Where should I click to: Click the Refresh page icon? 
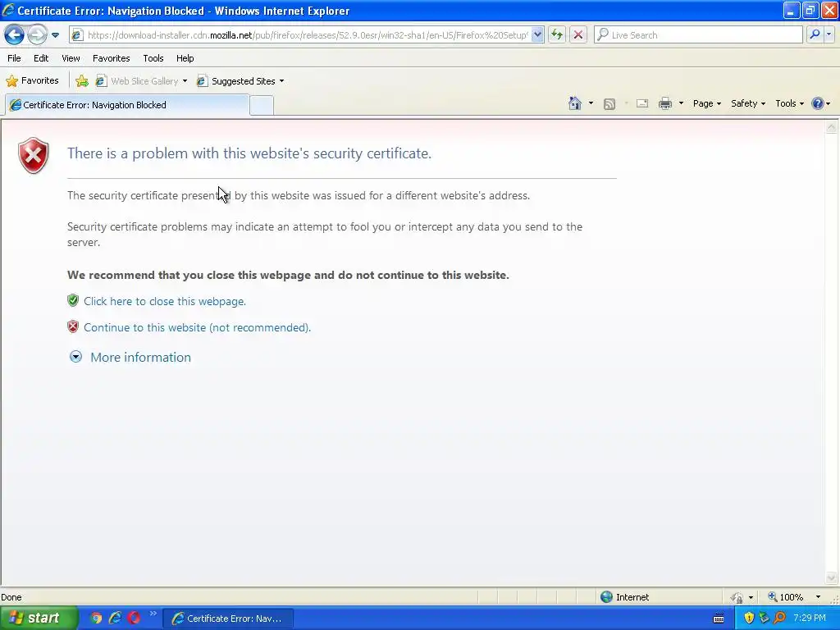pos(557,35)
